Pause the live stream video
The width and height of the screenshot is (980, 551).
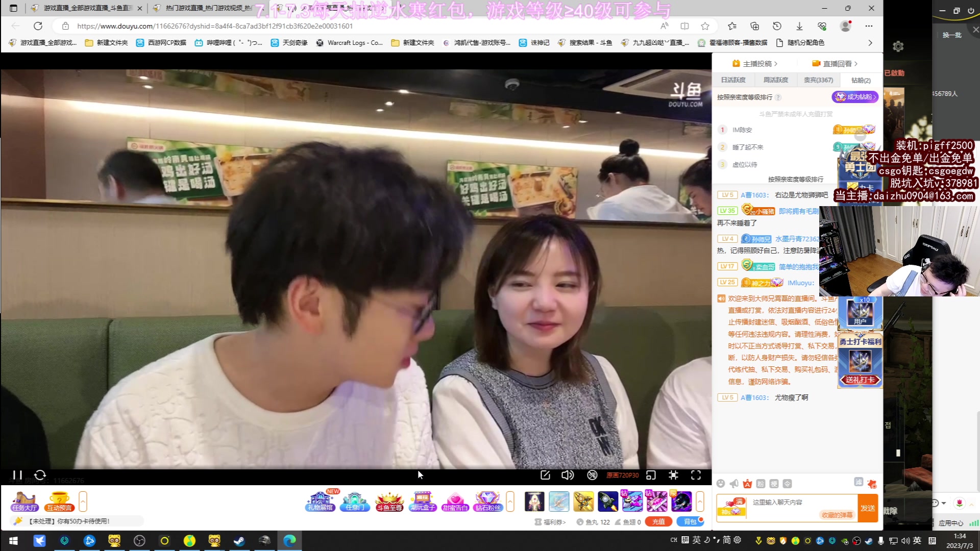tap(17, 475)
